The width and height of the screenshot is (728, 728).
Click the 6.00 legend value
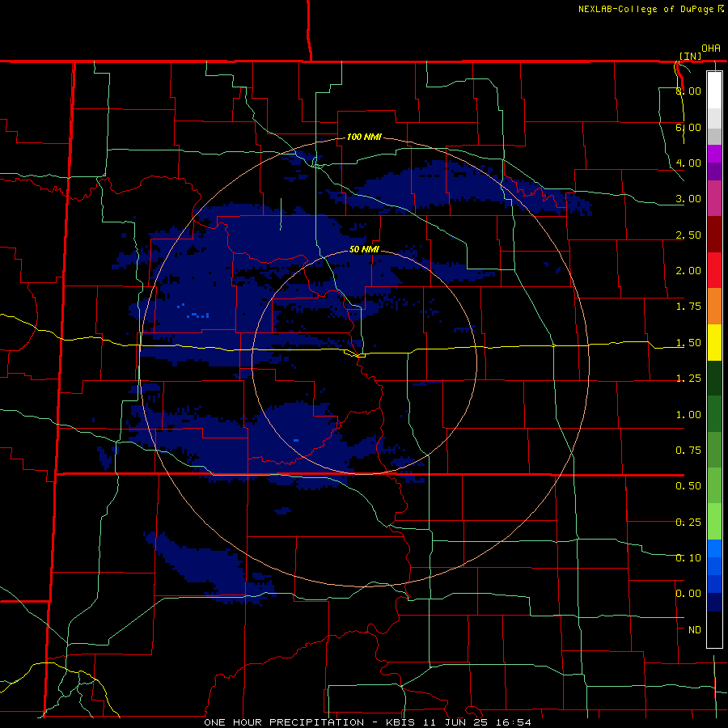coord(688,127)
